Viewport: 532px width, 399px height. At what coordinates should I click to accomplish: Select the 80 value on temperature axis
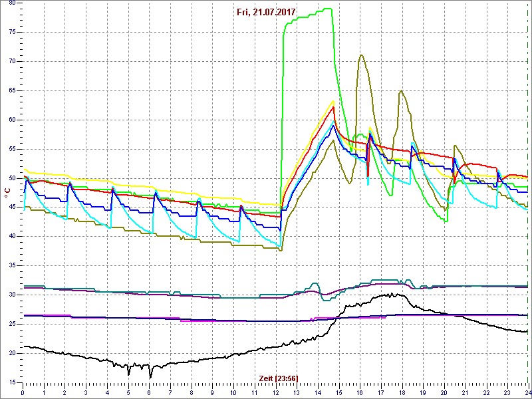pos(13,3)
